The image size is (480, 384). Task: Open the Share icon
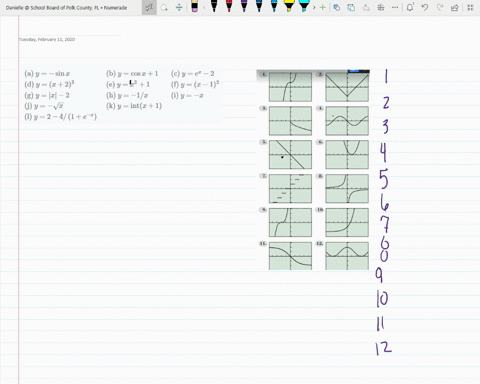[455, 7]
